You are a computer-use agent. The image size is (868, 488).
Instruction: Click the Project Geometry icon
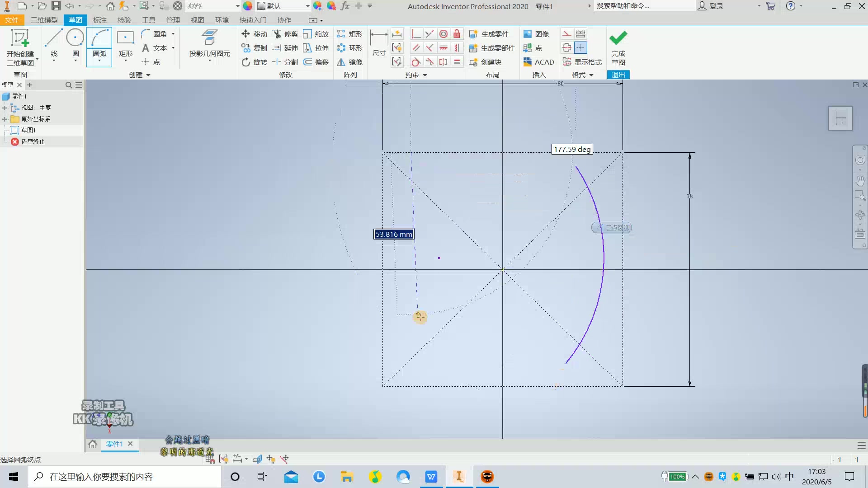click(209, 38)
